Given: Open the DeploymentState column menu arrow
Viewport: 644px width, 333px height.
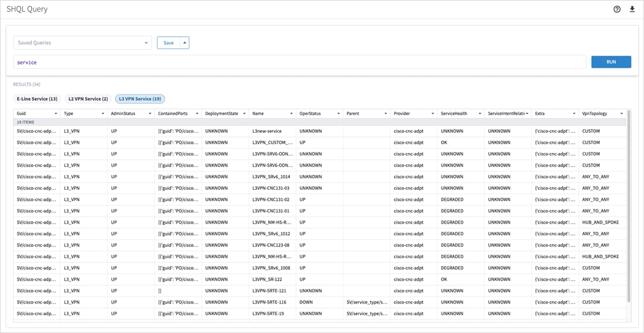Looking at the screenshot, I should click(x=244, y=113).
